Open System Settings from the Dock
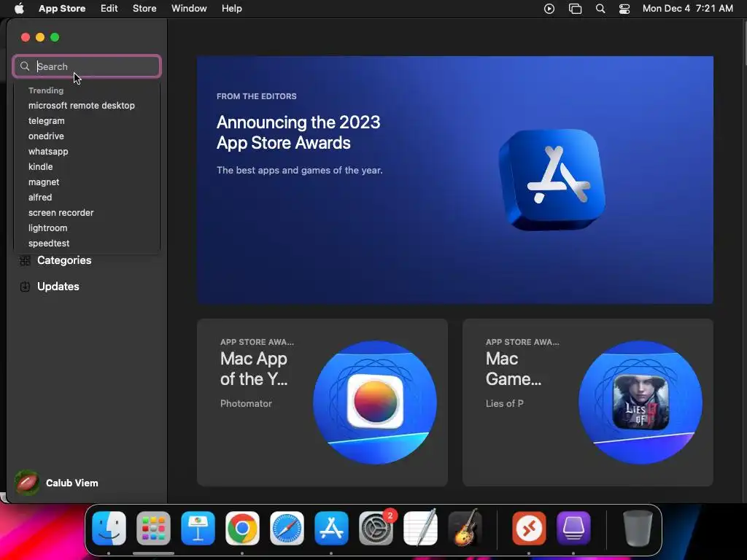The width and height of the screenshot is (747, 560). tap(376, 529)
